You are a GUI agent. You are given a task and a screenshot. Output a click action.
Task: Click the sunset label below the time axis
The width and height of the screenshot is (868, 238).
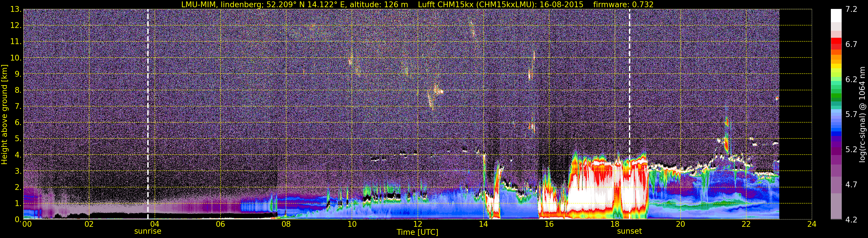[629, 231]
